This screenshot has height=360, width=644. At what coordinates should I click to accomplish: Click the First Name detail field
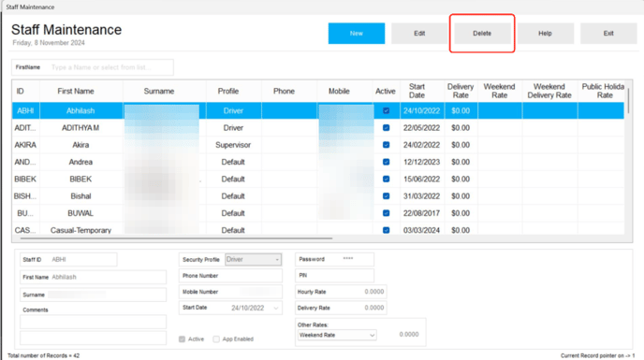pos(94,277)
